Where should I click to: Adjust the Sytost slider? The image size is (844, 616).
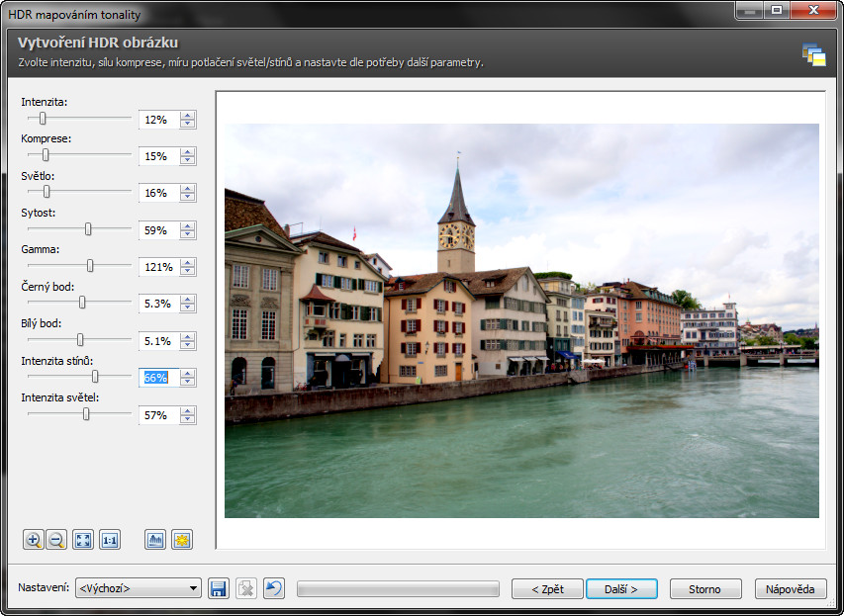(x=88, y=229)
